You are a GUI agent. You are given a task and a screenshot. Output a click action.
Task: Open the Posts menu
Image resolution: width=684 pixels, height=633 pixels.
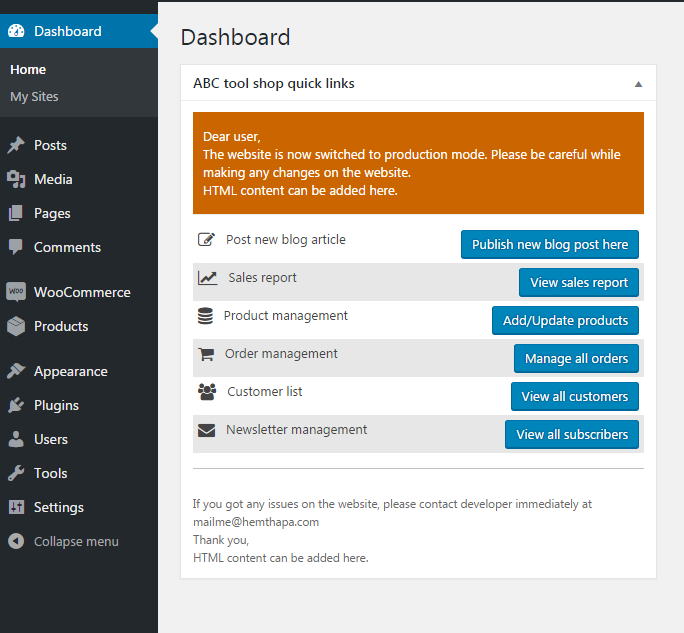tap(79, 145)
